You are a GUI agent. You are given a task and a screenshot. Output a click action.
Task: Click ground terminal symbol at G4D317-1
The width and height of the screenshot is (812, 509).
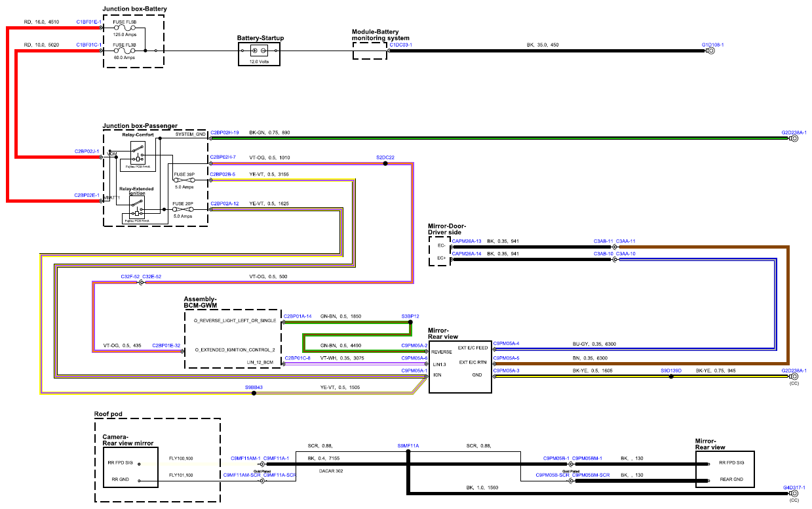[x=794, y=493]
